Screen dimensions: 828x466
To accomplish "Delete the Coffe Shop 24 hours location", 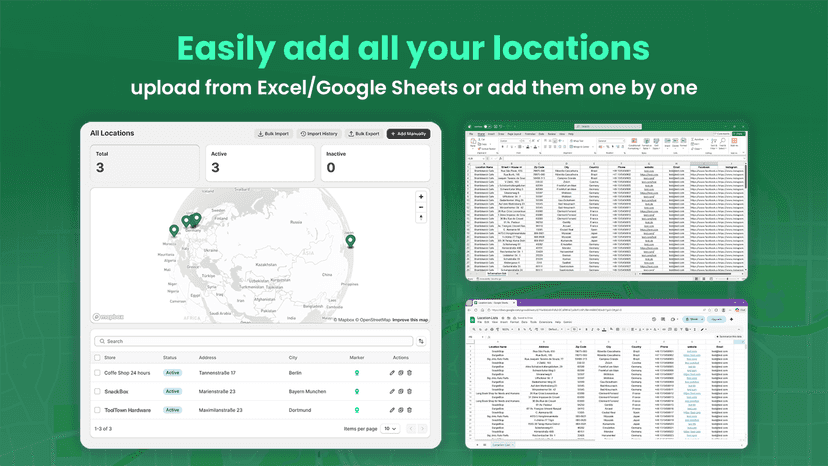I will [x=409, y=372].
